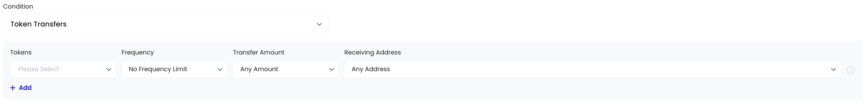Expand the No Frequency Limit dropdown
Viewport: 868px width, 107px height.
[175, 69]
